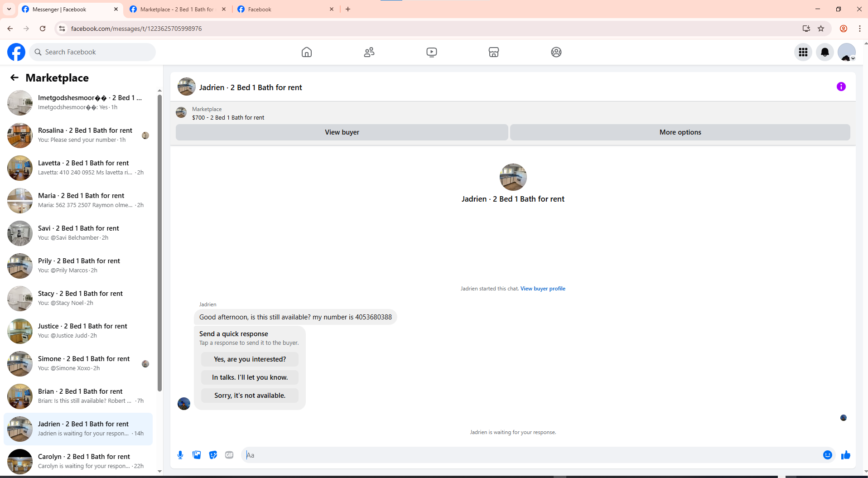Switch to the Marketplace - 2 Bed 1 Bath tab
The width and height of the screenshot is (868, 478).
pos(177,9)
